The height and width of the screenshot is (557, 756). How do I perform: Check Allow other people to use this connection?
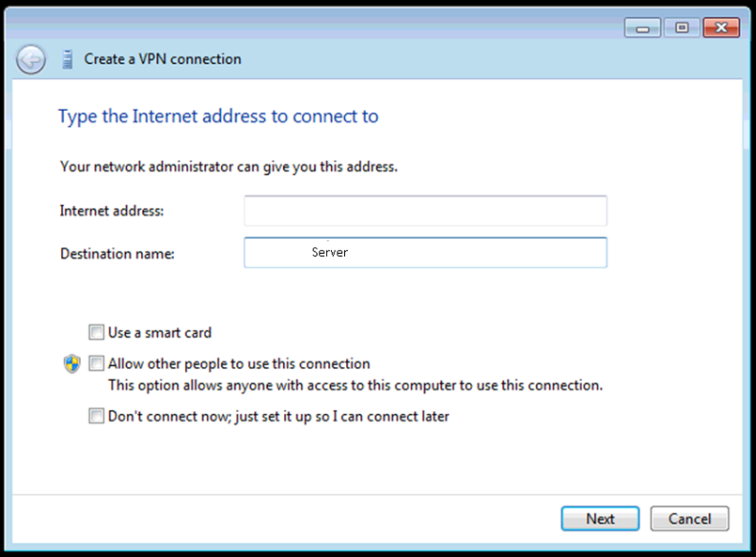[x=96, y=363]
